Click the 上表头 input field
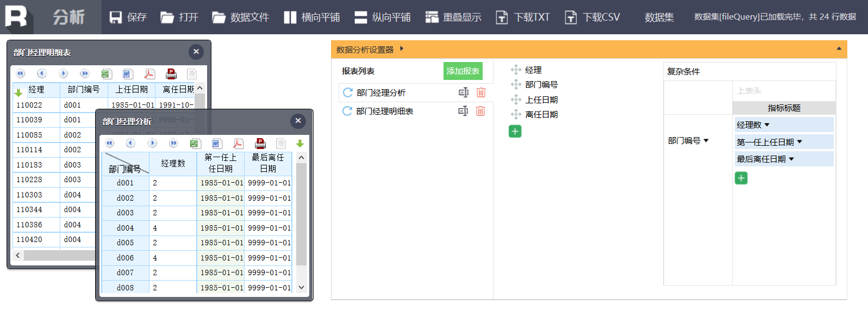 pyautogui.click(x=783, y=91)
